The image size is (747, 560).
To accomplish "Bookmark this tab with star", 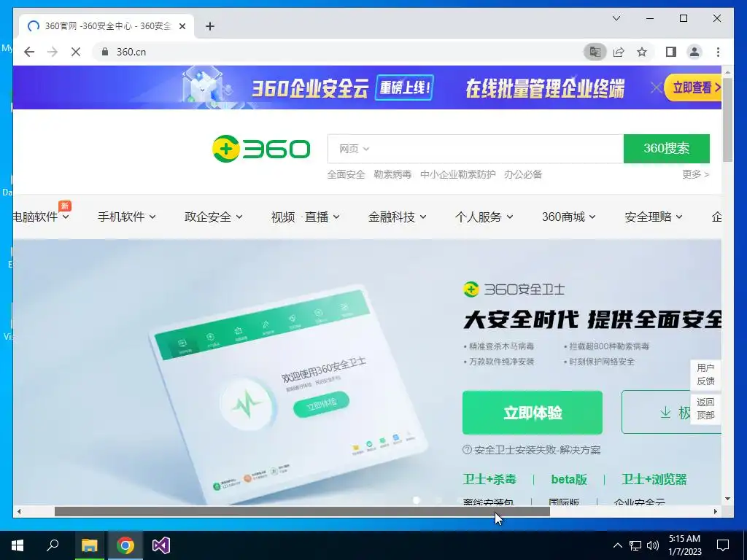I will 642,52.
